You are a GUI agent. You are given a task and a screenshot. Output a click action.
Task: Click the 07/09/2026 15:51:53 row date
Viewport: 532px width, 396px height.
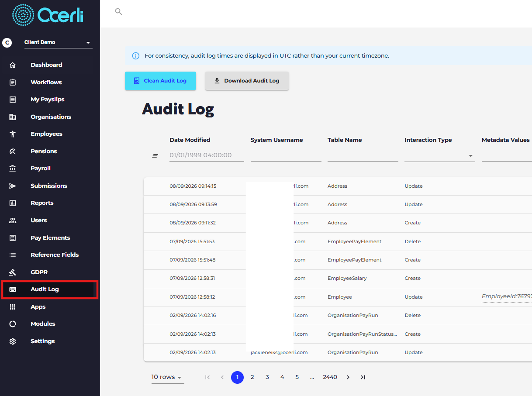[192, 241]
